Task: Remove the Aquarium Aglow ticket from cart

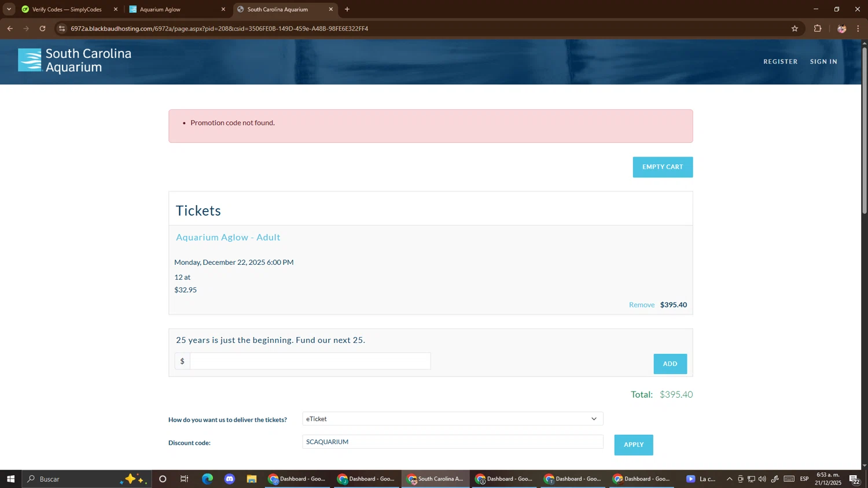Action: 642,305
